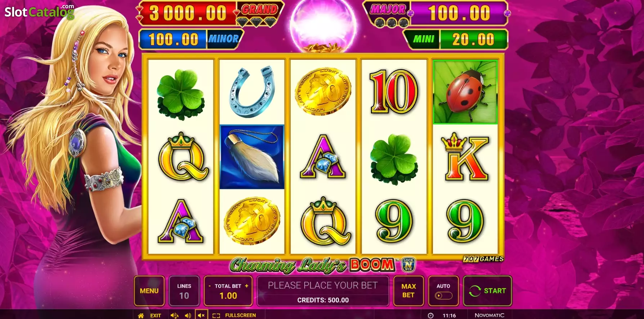Click the ladybug symbol on reel five
Viewport: 644px width, 319px height.
pyautogui.click(x=465, y=92)
